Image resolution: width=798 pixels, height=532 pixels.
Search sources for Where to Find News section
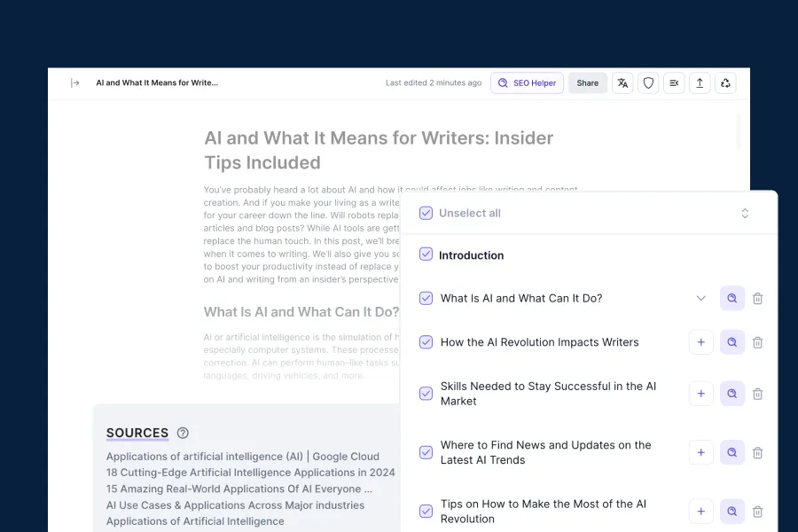pos(731,452)
